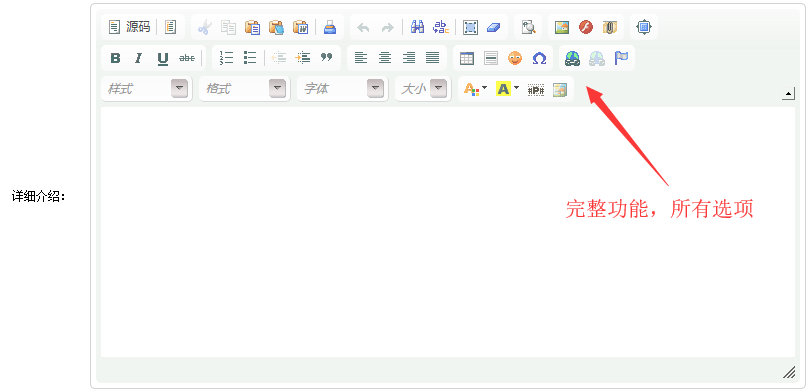Switch to source code view (源码)
The height and width of the screenshot is (389, 810).
point(130,27)
